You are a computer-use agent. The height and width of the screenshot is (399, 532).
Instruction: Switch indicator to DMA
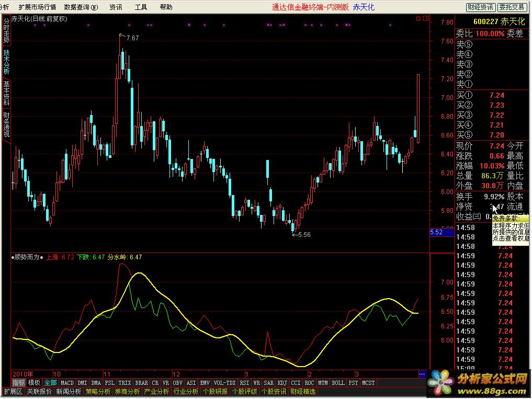click(96, 383)
